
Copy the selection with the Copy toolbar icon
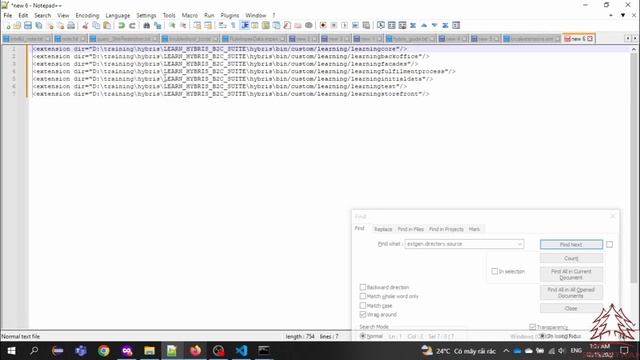click(96, 26)
